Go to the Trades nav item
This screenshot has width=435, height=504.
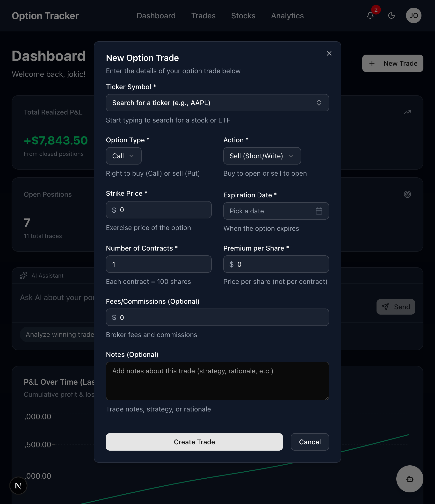tap(203, 16)
